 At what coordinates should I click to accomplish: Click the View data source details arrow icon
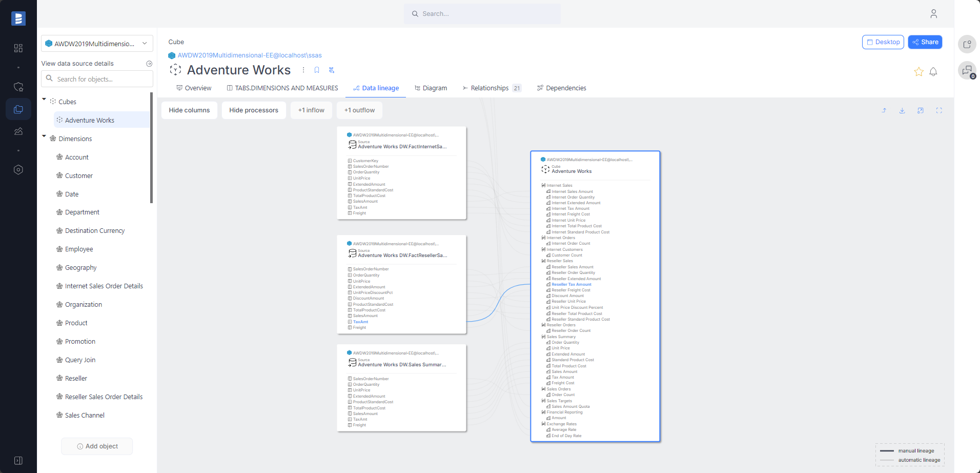(x=149, y=64)
